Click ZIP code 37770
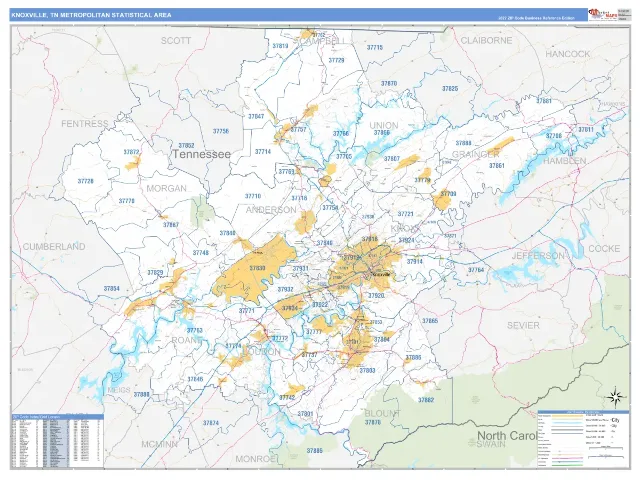640x480 pixels. pyautogui.click(x=127, y=201)
